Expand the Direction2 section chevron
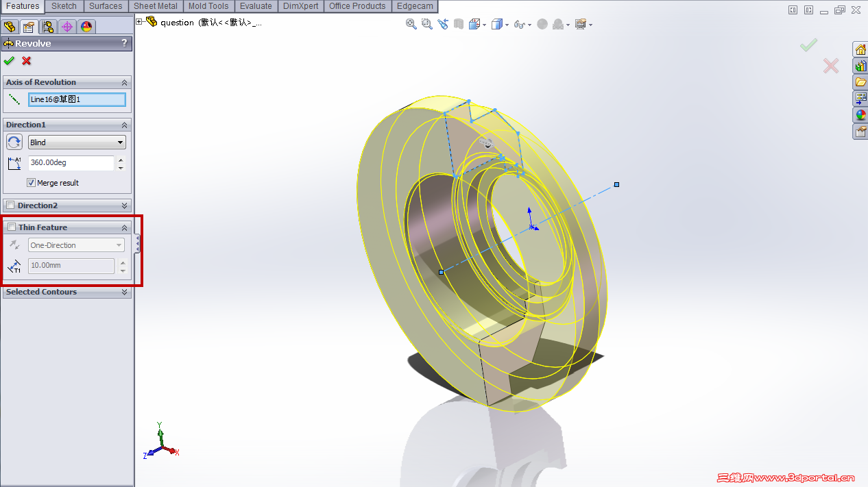 tap(125, 205)
